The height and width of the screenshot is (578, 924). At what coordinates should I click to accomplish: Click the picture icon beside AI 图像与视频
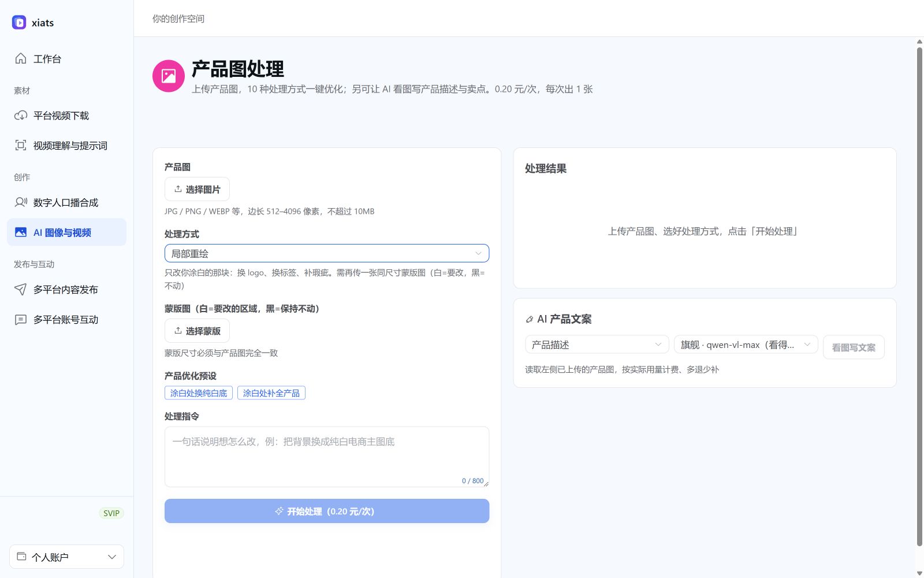pyautogui.click(x=21, y=232)
